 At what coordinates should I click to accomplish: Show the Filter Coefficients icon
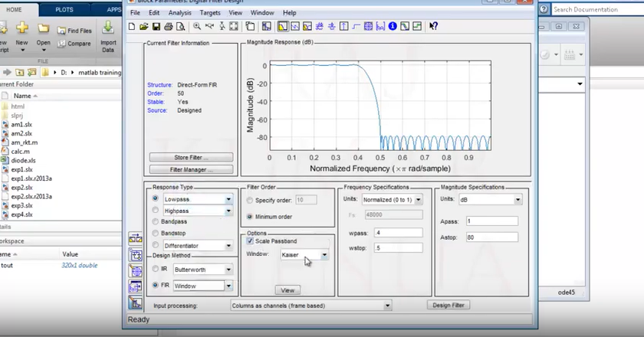point(380,27)
